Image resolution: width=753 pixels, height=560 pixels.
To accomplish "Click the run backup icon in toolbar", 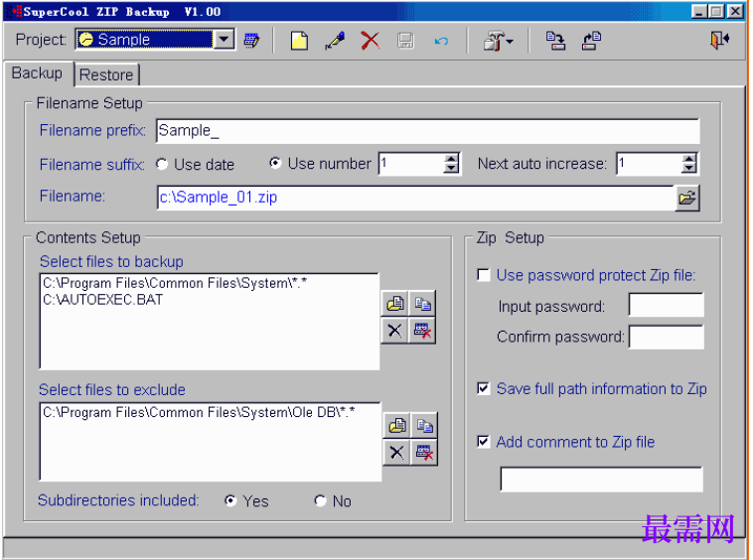I will pyautogui.click(x=555, y=41).
